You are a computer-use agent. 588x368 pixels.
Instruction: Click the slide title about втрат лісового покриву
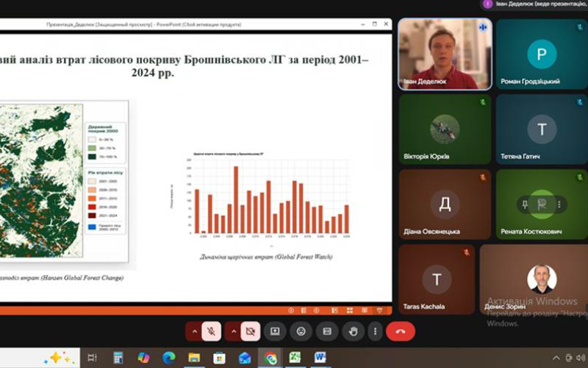pos(184,66)
